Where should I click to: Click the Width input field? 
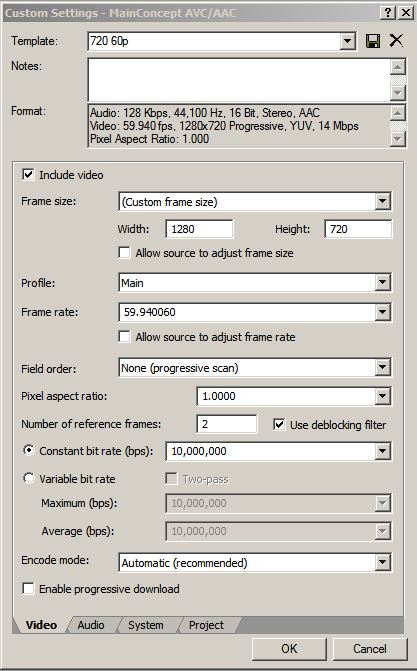200,229
